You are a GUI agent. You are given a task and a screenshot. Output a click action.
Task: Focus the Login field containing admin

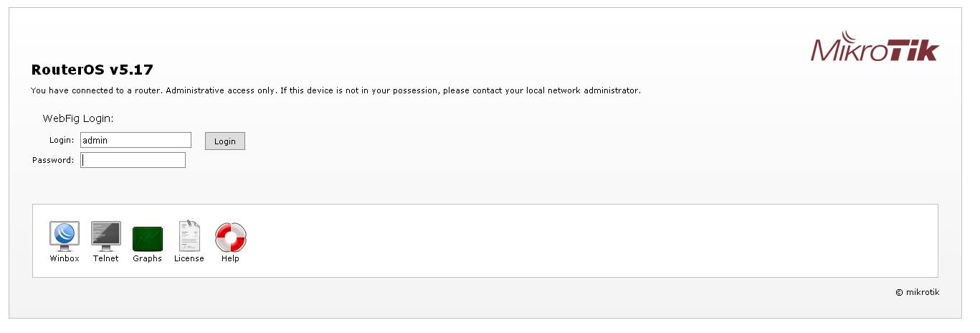pyautogui.click(x=135, y=141)
